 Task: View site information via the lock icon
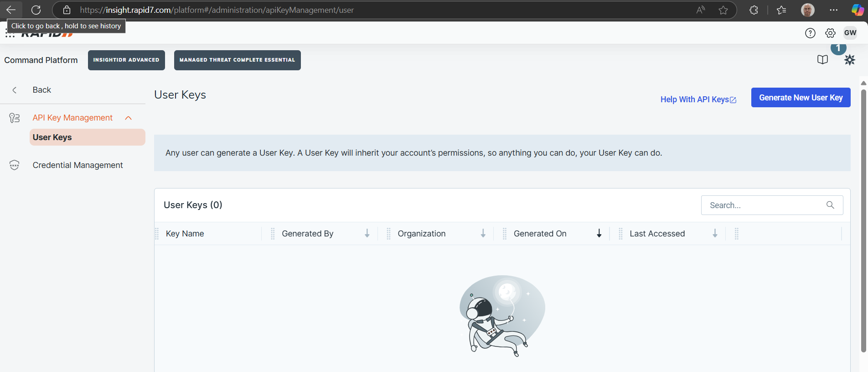pyautogui.click(x=67, y=10)
